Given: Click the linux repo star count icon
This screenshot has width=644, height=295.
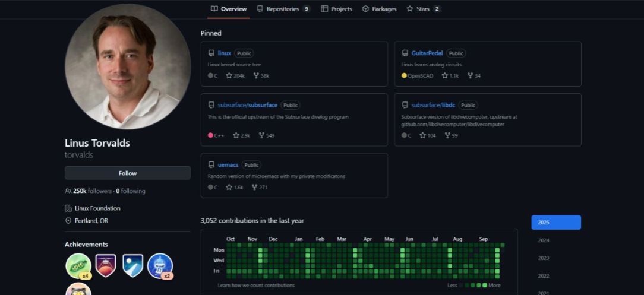Looking at the screenshot, I should click(x=229, y=76).
